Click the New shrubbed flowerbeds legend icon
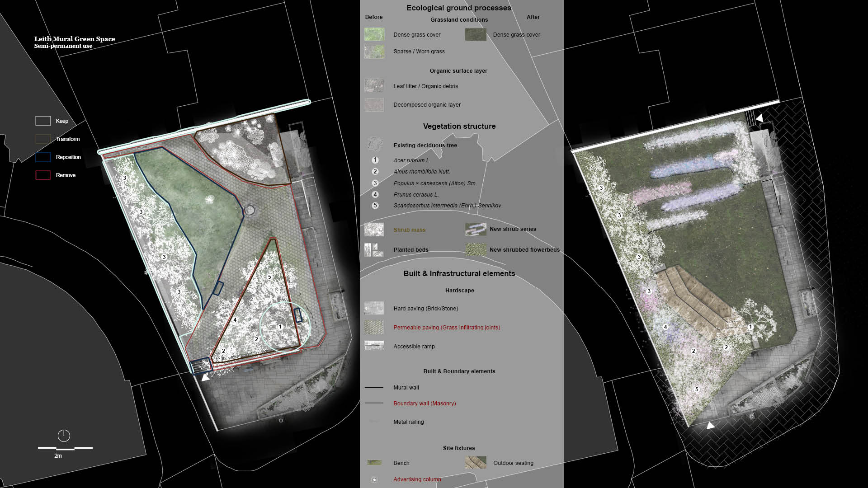Viewport: 868px width, 488px height. point(476,249)
